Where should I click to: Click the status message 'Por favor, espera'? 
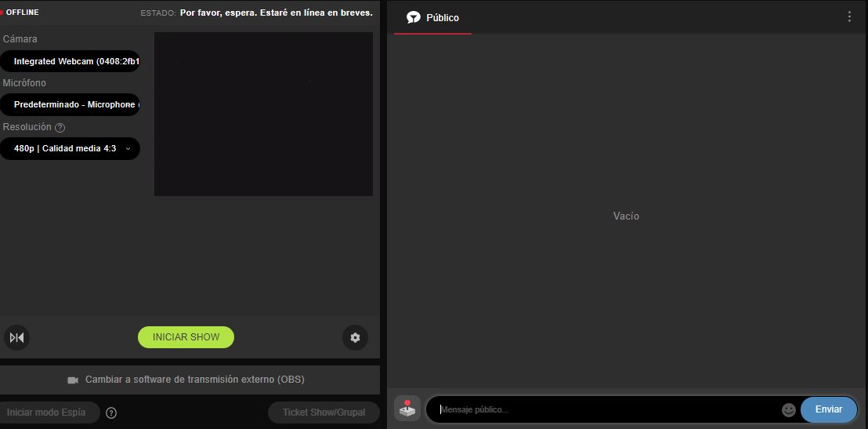coord(277,13)
